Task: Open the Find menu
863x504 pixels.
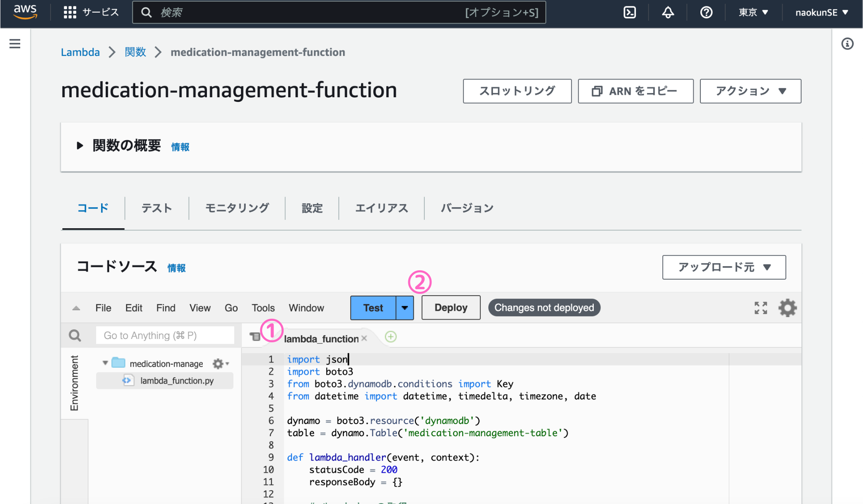Action: coord(166,308)
